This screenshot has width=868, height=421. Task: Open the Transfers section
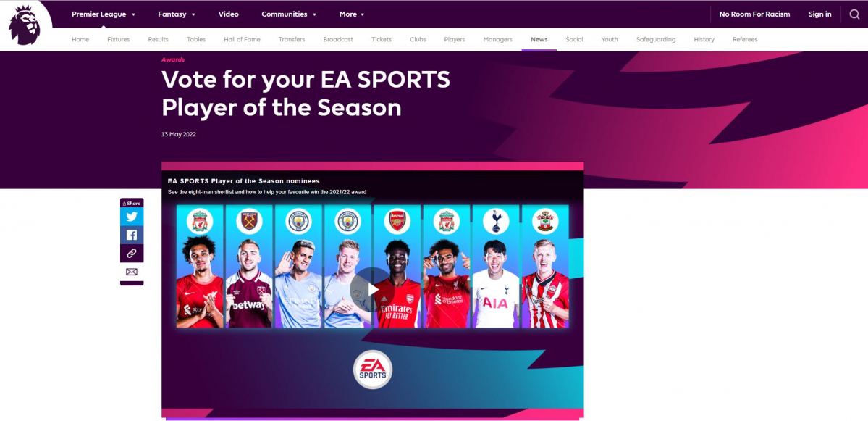[x=292, y=39]
